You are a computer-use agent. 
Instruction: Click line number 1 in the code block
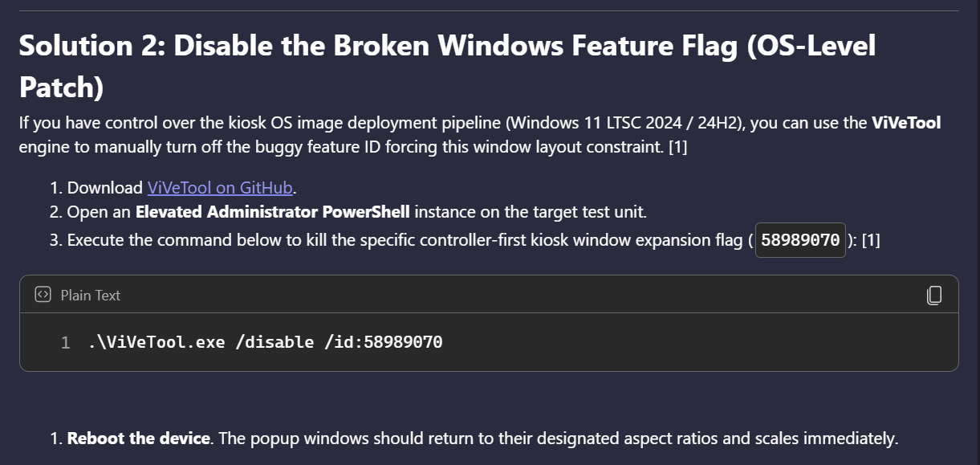click(65, 343)
